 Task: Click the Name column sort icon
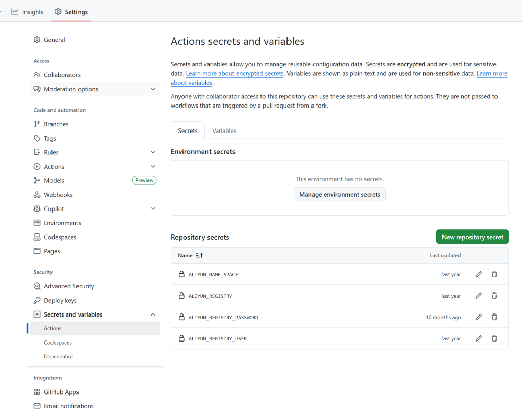199,255
